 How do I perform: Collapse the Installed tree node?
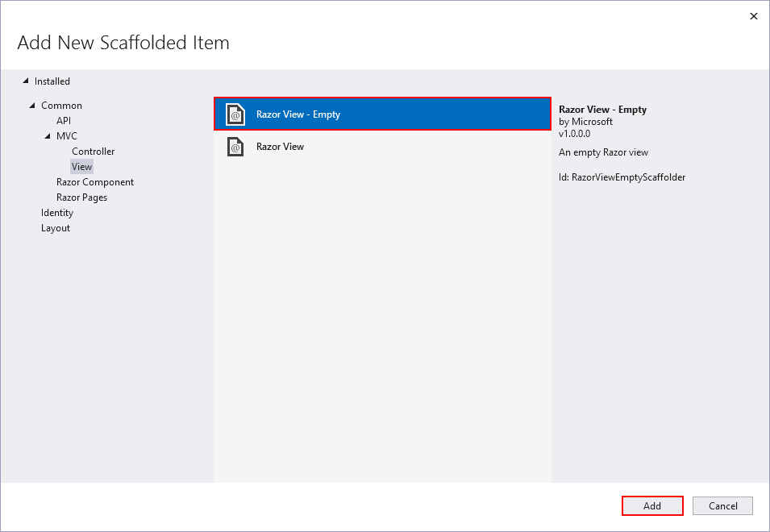click(26, 81)
